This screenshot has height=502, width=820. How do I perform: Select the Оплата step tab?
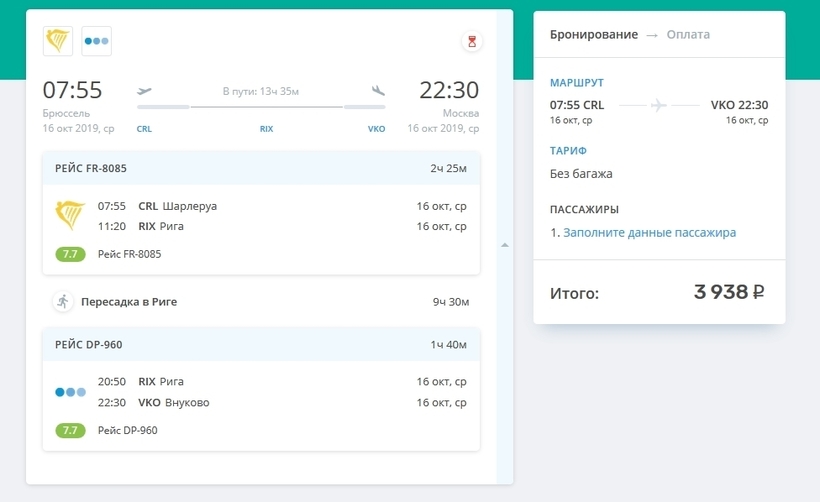coord(688,35)
